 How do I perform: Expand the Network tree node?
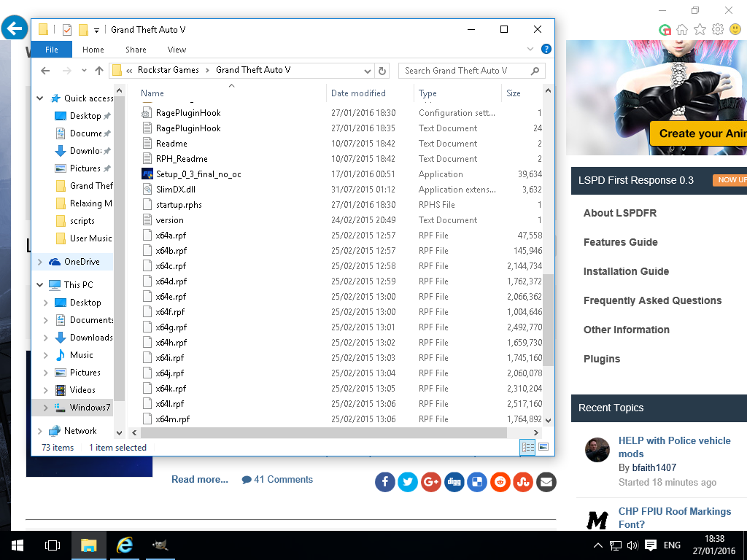pos(40,431)
